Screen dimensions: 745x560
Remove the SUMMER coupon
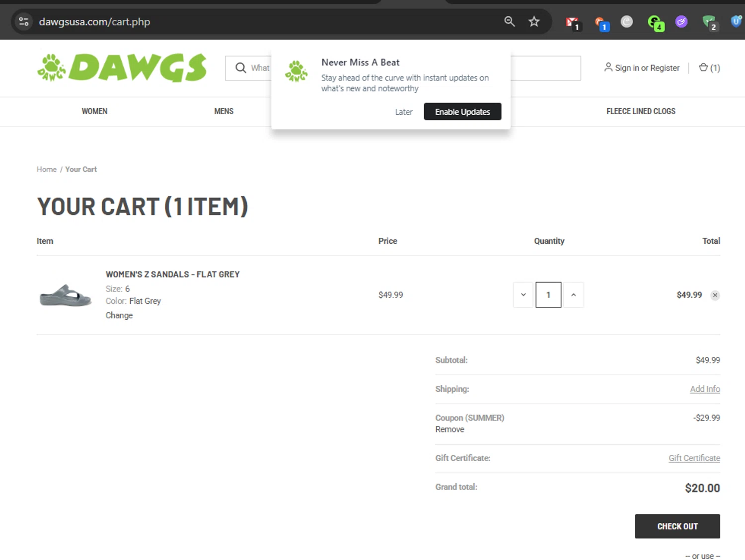450,429
